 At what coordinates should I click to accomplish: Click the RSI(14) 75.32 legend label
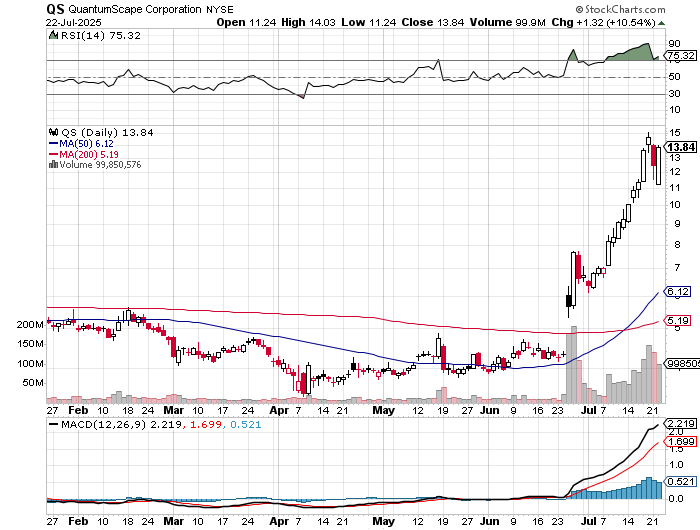tap(101, 35)
